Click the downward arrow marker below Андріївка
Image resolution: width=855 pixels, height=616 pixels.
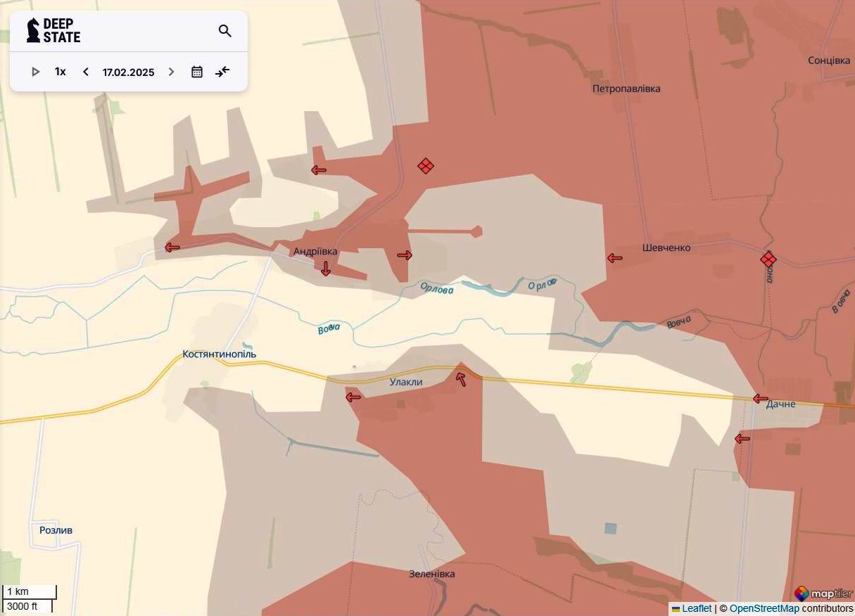click(x=325, y=269)
